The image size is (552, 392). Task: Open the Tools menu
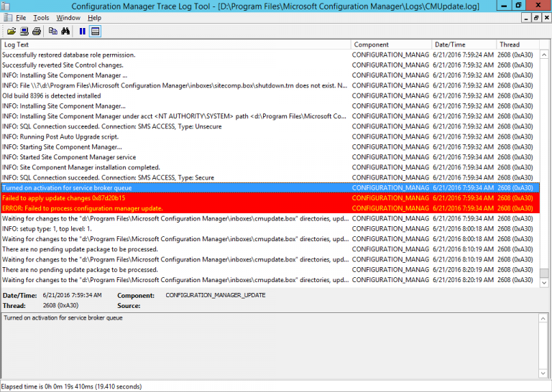(41, 17)
